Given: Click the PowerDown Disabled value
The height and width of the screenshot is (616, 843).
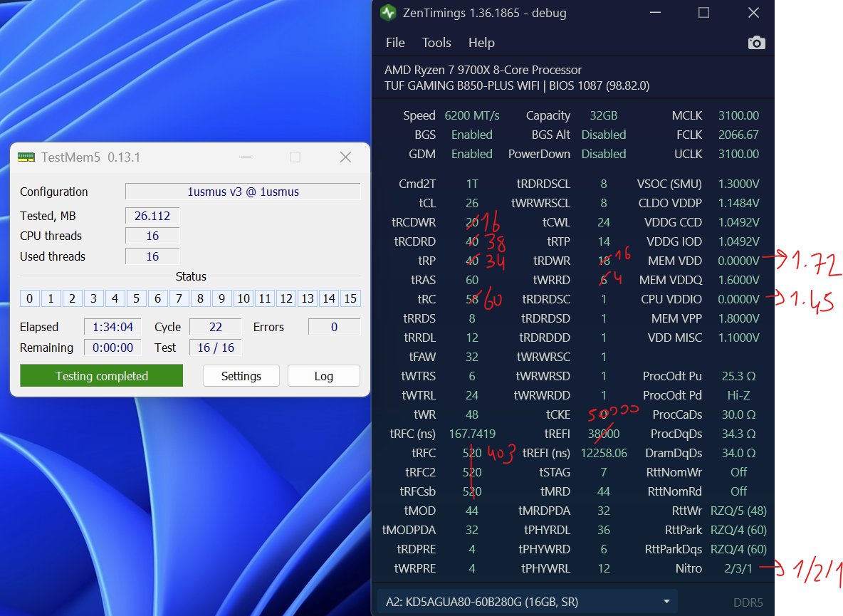Looking at the screenshot, I should click(x=604, y=155).
